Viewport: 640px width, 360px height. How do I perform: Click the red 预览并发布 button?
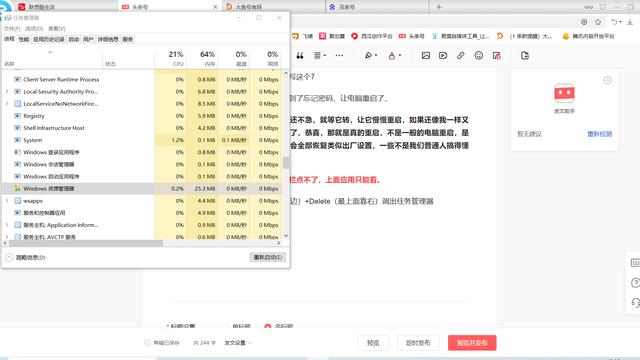472,343
